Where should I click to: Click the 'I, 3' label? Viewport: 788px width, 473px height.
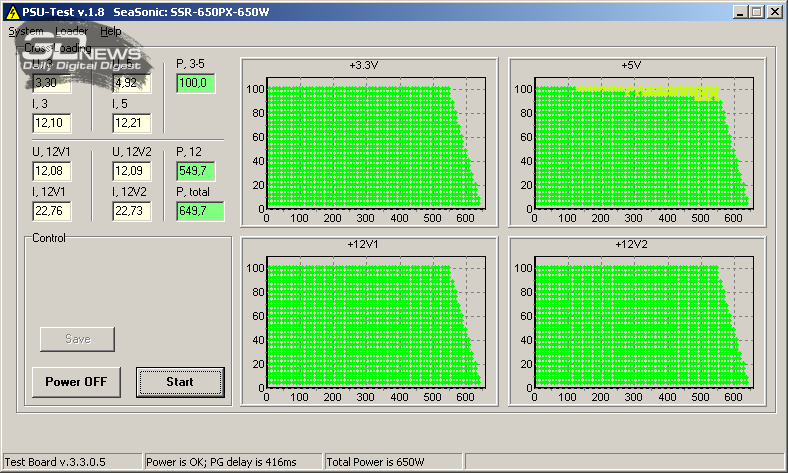point(40,104)
